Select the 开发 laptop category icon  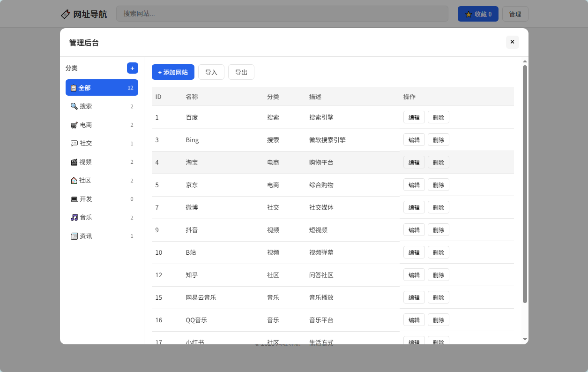(x=74, y=199)
